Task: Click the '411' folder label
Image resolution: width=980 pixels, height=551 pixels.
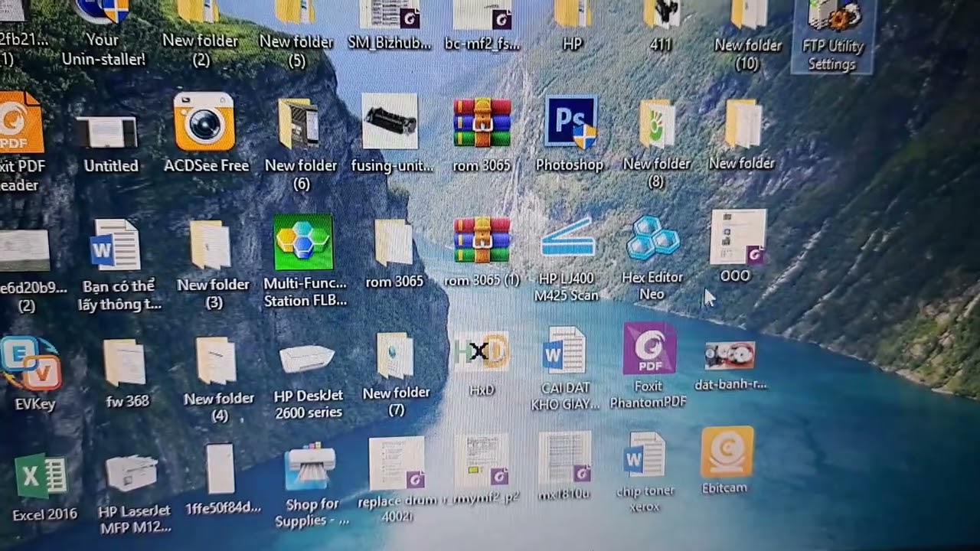Action: [x=660, y=45]
